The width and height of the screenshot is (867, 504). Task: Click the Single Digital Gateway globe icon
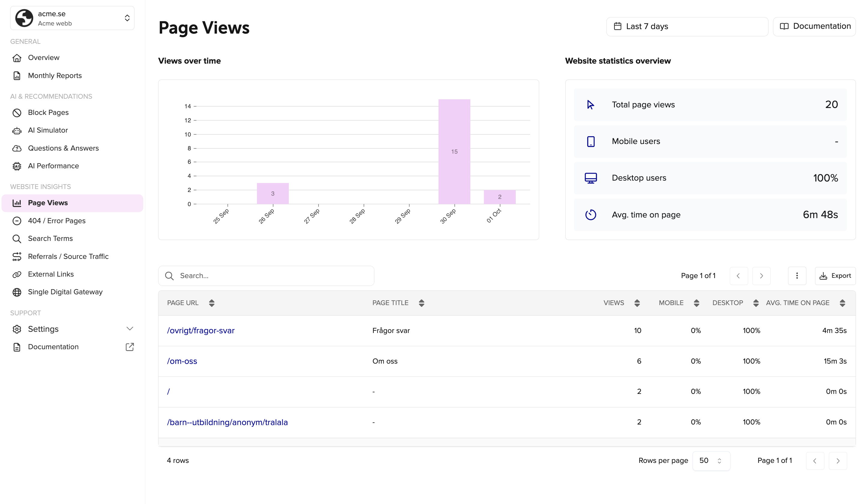(x=17, y=292)
